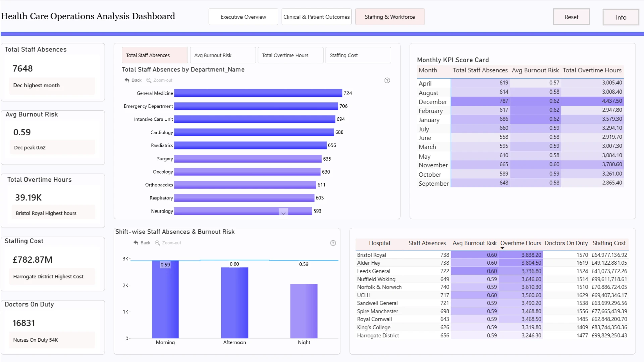Select the Respiratory bar
The width and height of the screenshot is (644, 362).
pos(244,198)
